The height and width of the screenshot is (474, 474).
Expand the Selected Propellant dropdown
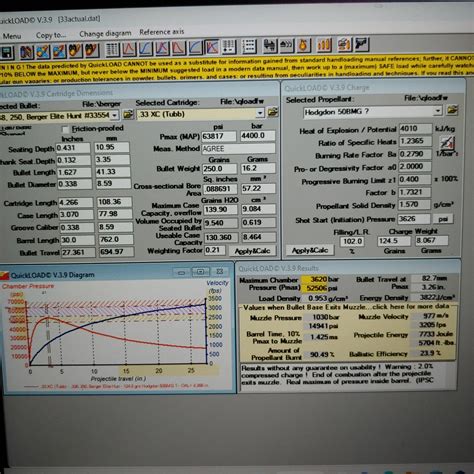click(438, 111)
